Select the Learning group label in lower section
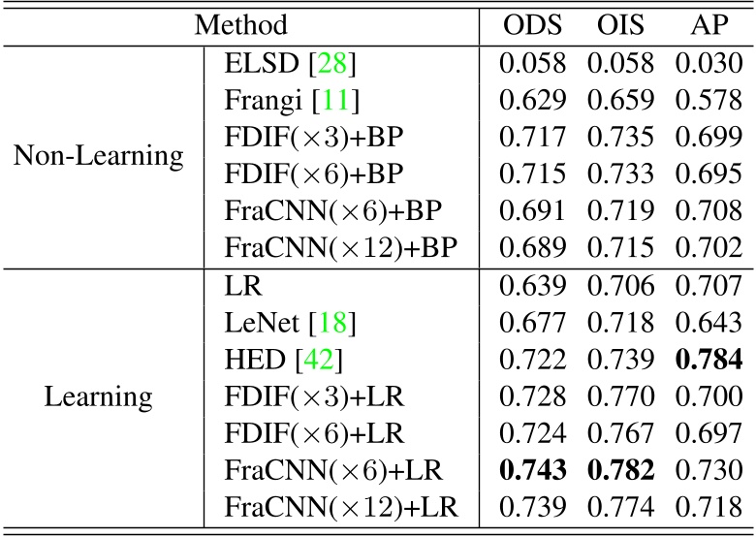 click(x=99, y=397)
